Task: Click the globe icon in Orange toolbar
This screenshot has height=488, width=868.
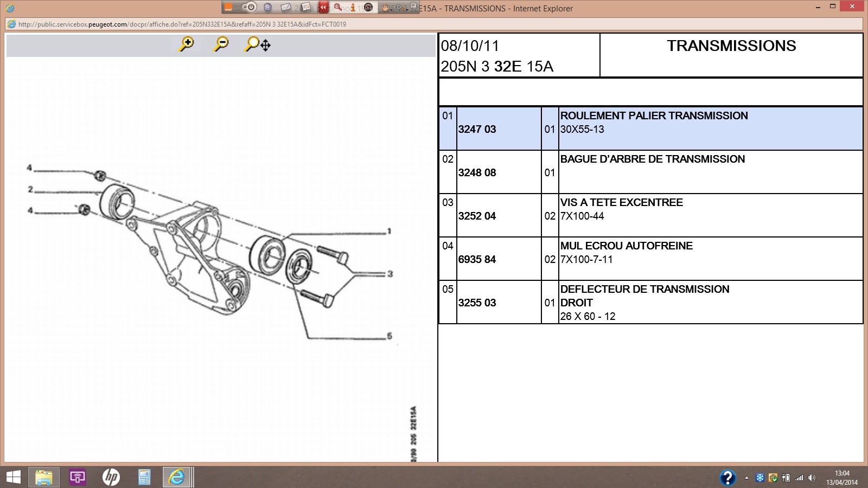Action: 267,7
